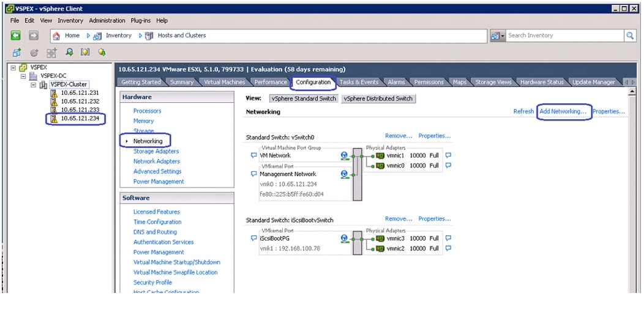This screenshot has height=315, width=644.
Task: Click the magnifier search button
Action: (630, 35)
